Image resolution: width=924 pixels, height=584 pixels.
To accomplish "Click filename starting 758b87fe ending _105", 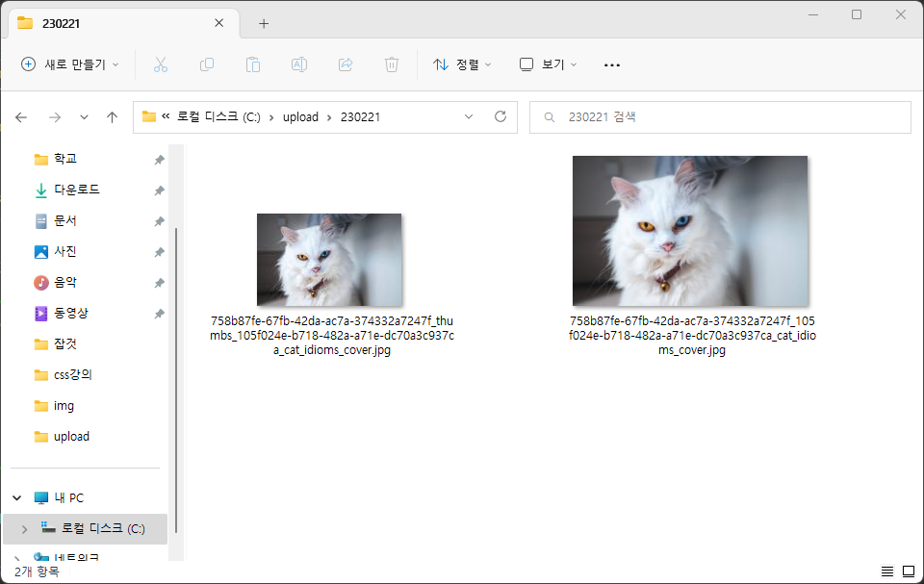I will 692,336.
